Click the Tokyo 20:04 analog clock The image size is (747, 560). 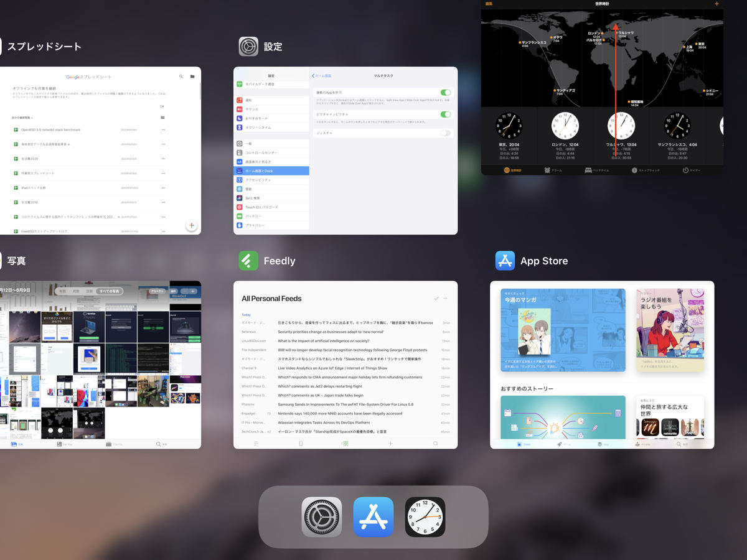coord(509,126)
